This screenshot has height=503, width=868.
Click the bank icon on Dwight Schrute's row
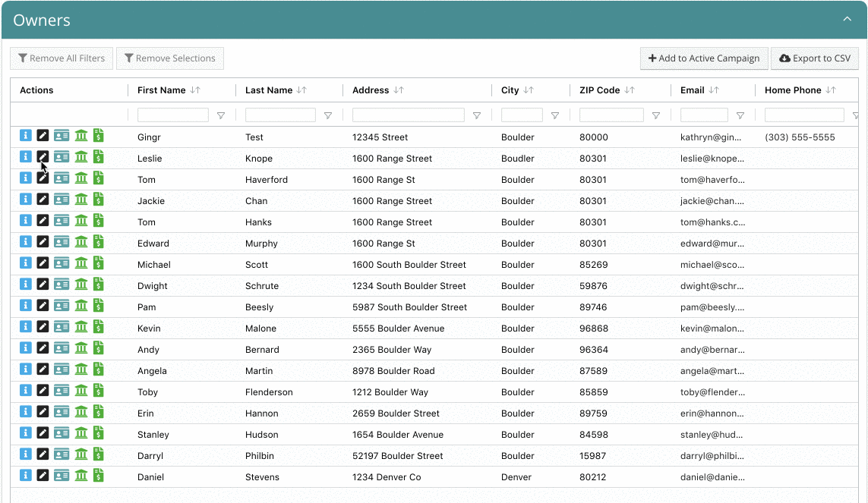coord(80,286)
